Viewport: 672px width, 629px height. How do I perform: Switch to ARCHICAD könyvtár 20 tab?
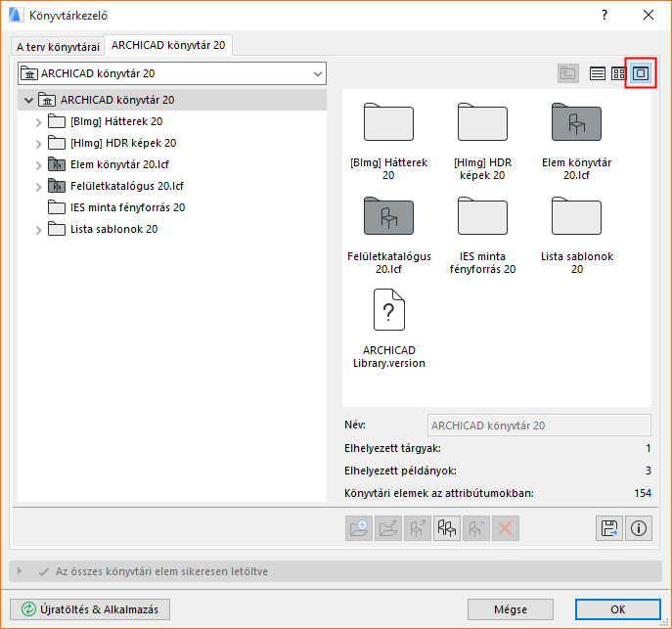click(168, 45)
